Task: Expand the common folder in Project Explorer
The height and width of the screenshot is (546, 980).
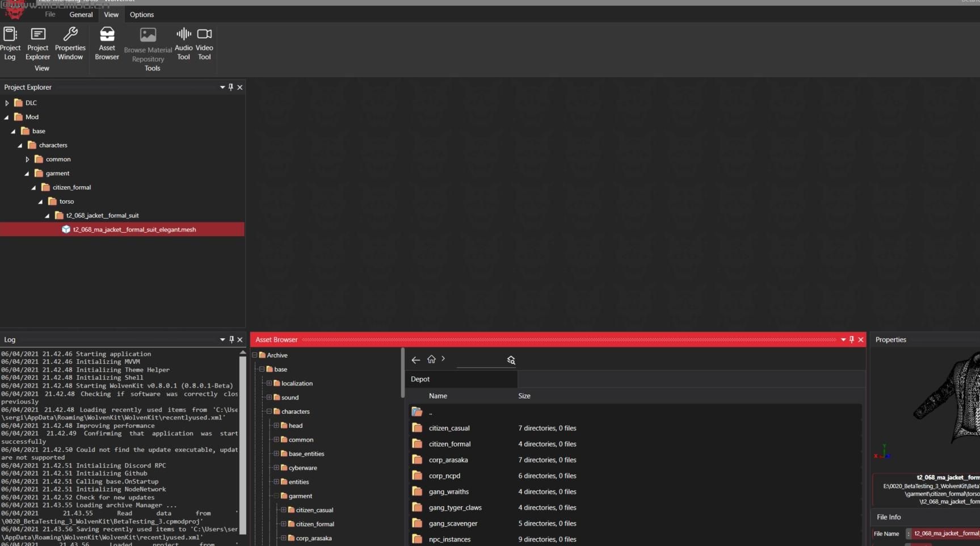Action: (27, 159)
